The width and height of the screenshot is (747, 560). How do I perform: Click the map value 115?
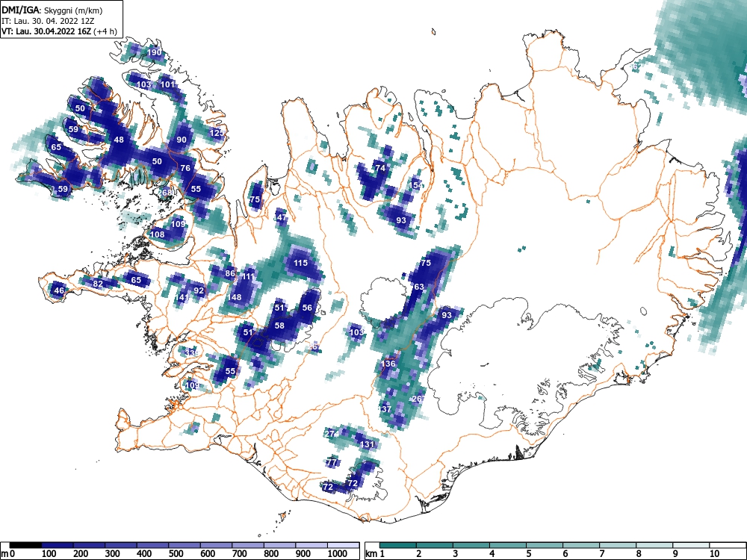pyautogui.click(x=300, y=263)
